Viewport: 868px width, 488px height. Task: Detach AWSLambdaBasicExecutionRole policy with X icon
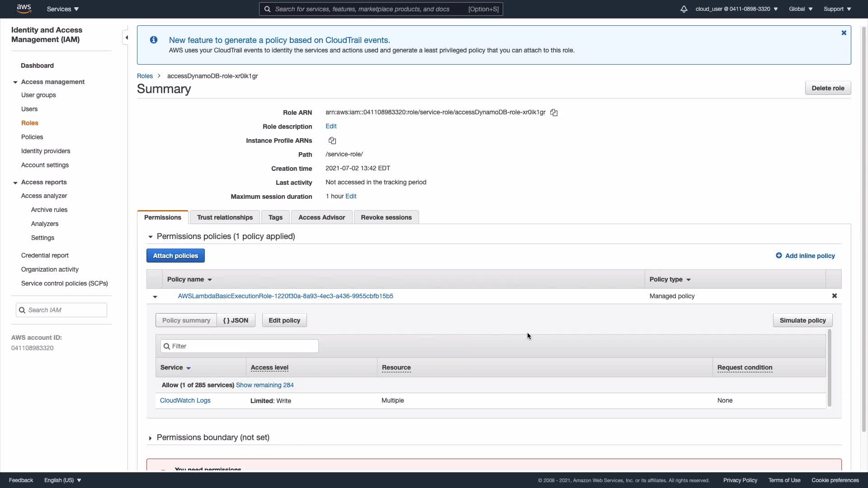pos(835,296)
